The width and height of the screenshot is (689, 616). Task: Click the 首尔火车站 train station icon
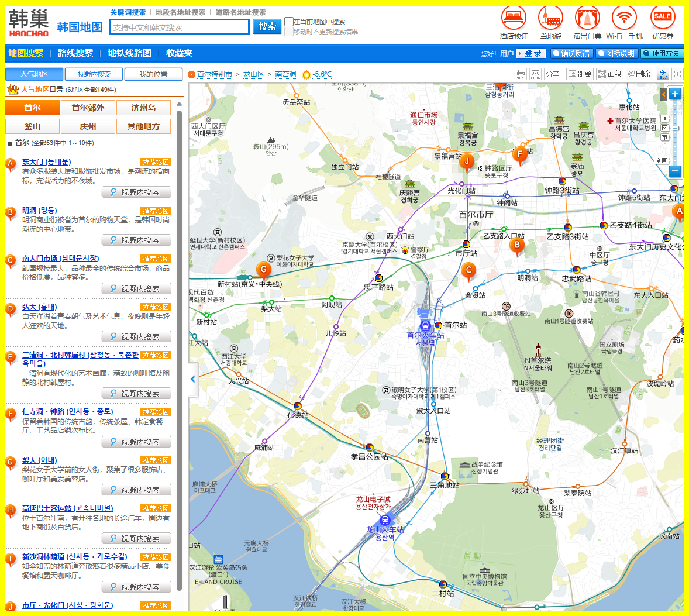click(x=425, y=325)
